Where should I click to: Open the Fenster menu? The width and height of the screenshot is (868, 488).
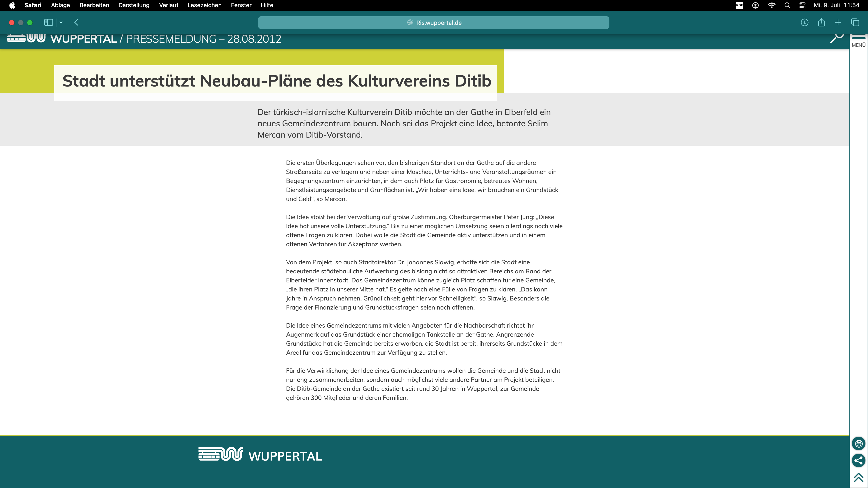point(241,5)
